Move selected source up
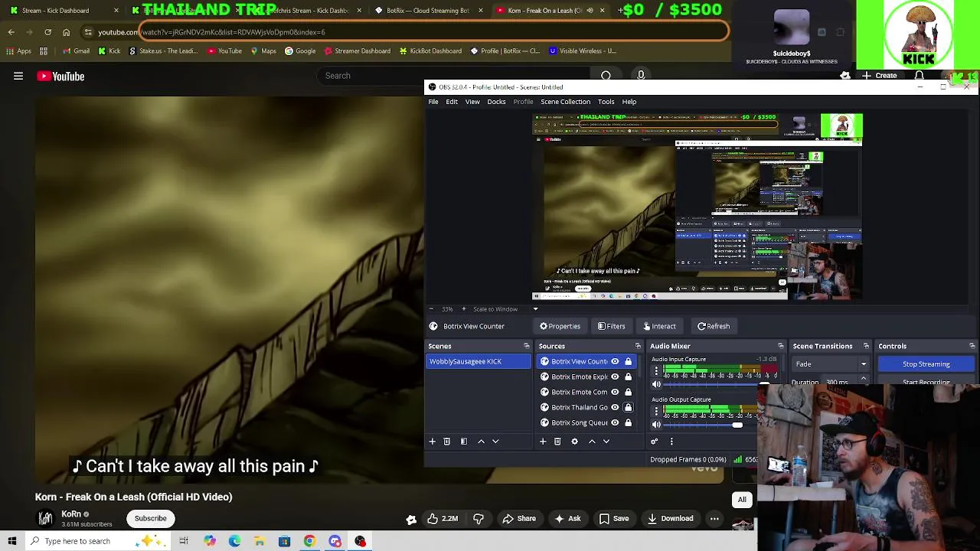The image size is (980, 551). pyautogui.click(x=591, y=442)
